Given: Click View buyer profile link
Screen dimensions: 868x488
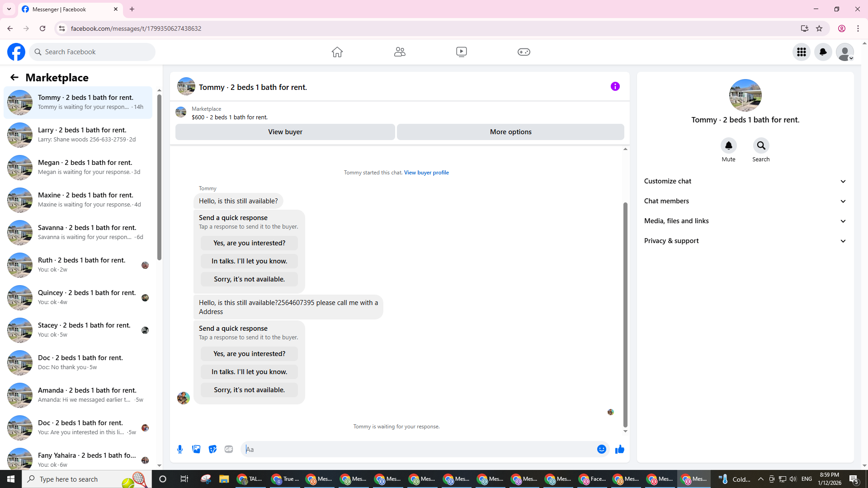Looking at the screenshot, I should click(x=426, y=173).
